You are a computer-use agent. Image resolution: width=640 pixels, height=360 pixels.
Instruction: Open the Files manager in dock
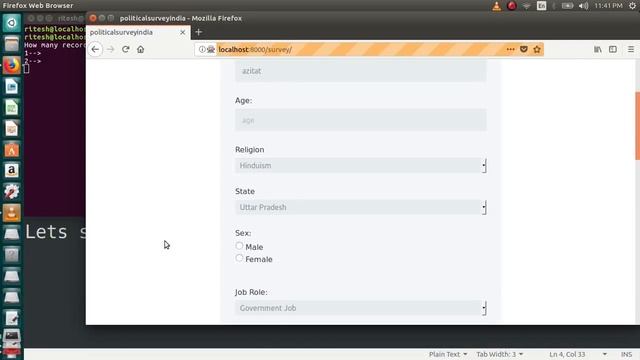point(11,44)
